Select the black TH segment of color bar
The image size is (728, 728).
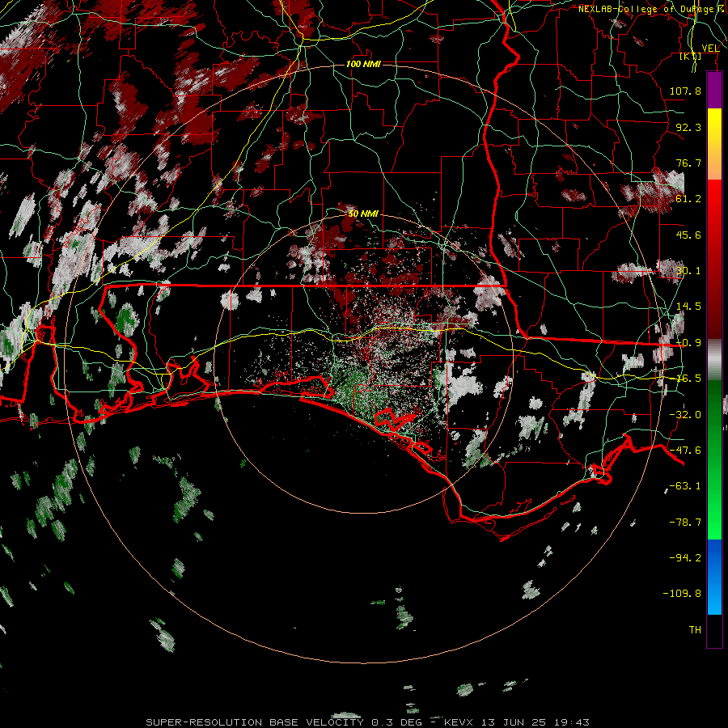[x=714, y=631]
